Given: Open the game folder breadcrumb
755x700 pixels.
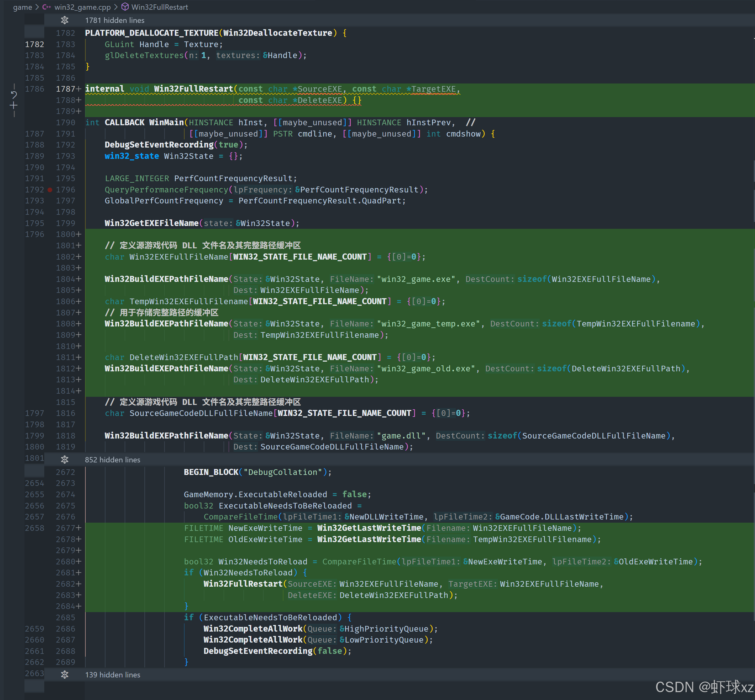Looking at the screenshot, I should 22,7.
